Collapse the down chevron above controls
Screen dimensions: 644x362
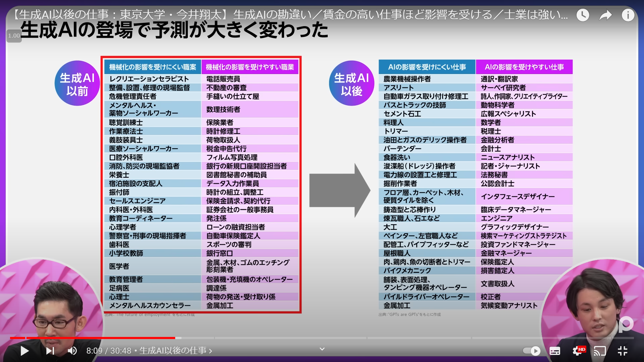point(322,349)
